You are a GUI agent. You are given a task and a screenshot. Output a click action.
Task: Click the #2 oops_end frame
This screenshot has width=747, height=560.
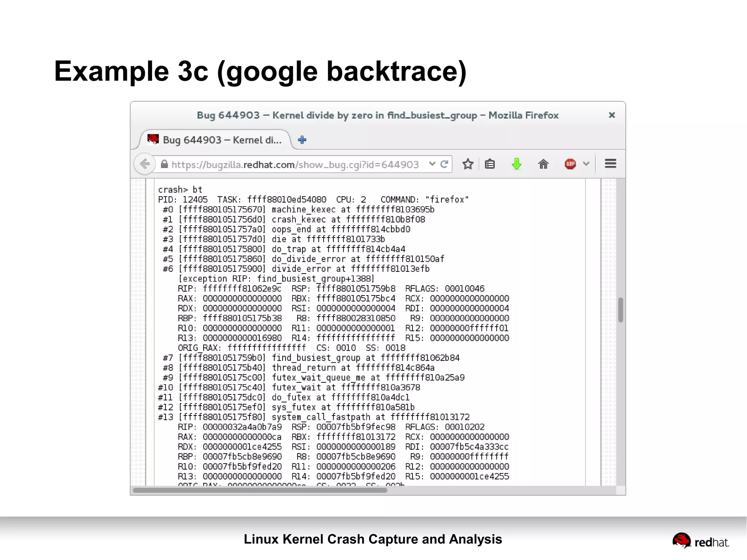pos(287,229)
